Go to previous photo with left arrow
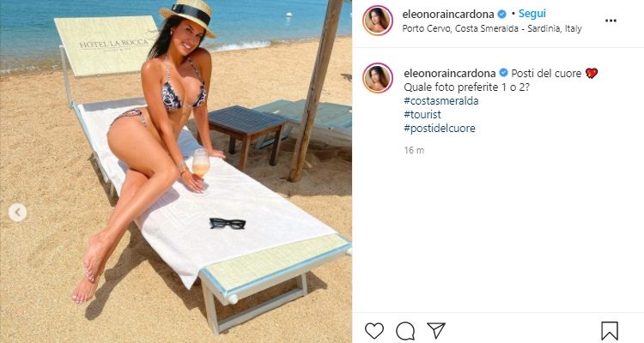 pos(18,213)
